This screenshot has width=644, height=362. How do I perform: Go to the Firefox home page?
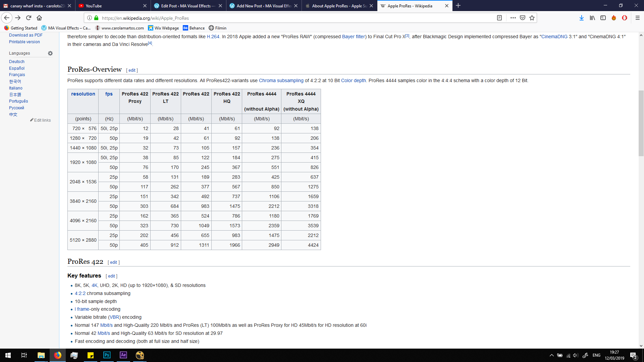point(39,18)
